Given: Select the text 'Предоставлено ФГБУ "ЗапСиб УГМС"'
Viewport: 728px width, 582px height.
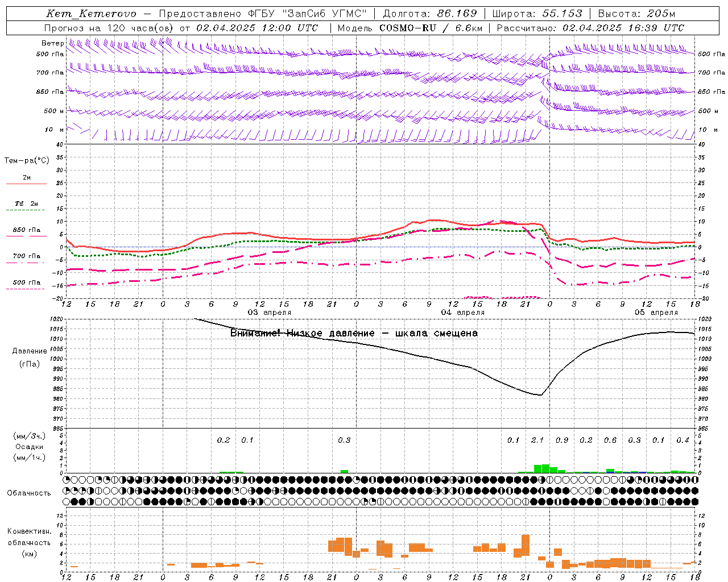Looking at the screenshot, I should click(x=263, y=14).
